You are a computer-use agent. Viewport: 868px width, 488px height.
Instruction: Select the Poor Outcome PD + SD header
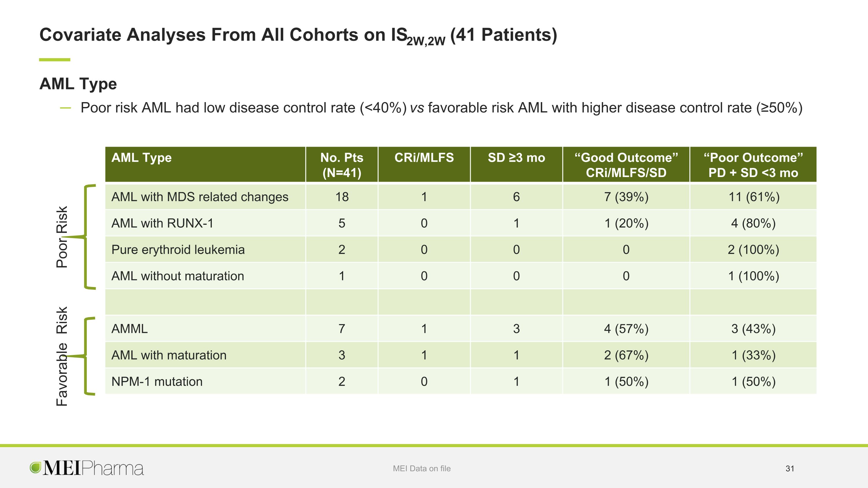point(753,164)
